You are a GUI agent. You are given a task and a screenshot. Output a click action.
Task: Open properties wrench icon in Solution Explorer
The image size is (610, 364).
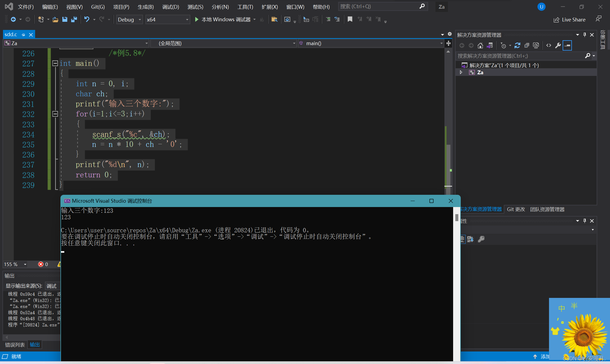(558, 45)
